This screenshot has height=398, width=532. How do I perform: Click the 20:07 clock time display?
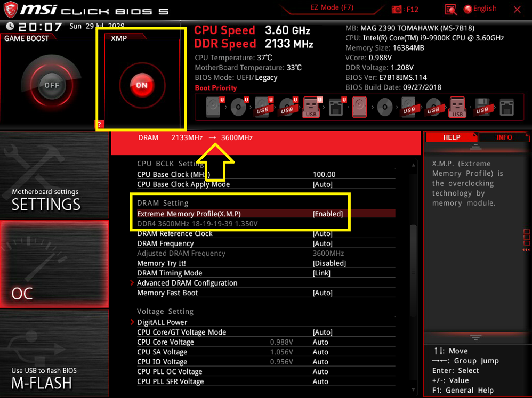pos(40,27)
